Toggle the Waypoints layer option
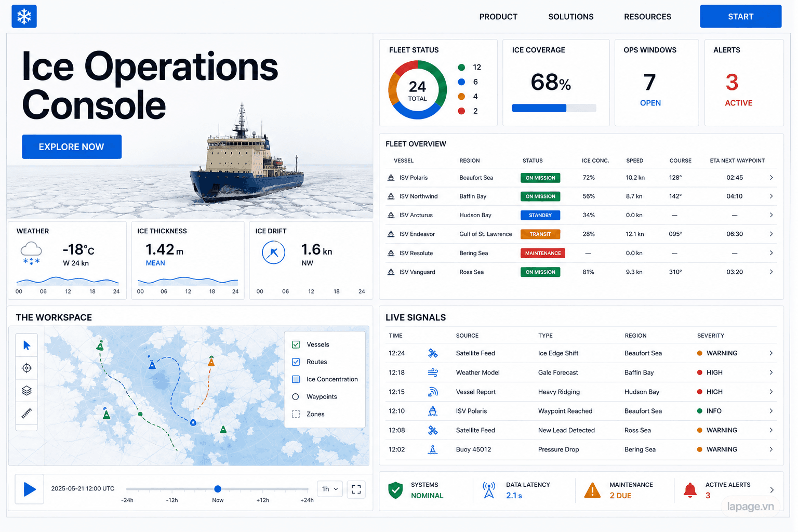 pos(296,396)
